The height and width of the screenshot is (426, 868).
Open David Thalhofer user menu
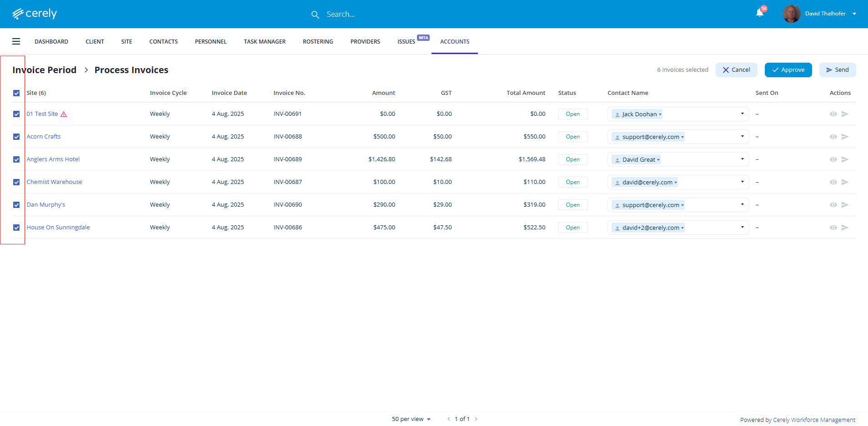click(825, 14)
